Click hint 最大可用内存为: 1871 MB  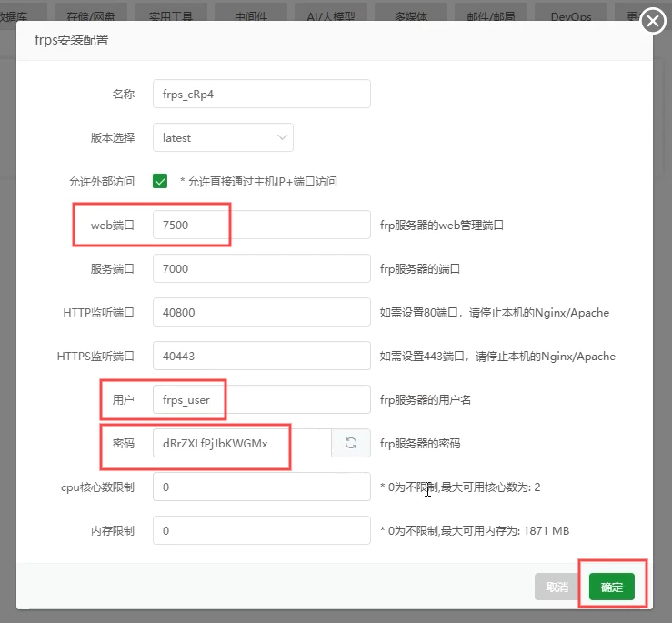tap(505, 531)
